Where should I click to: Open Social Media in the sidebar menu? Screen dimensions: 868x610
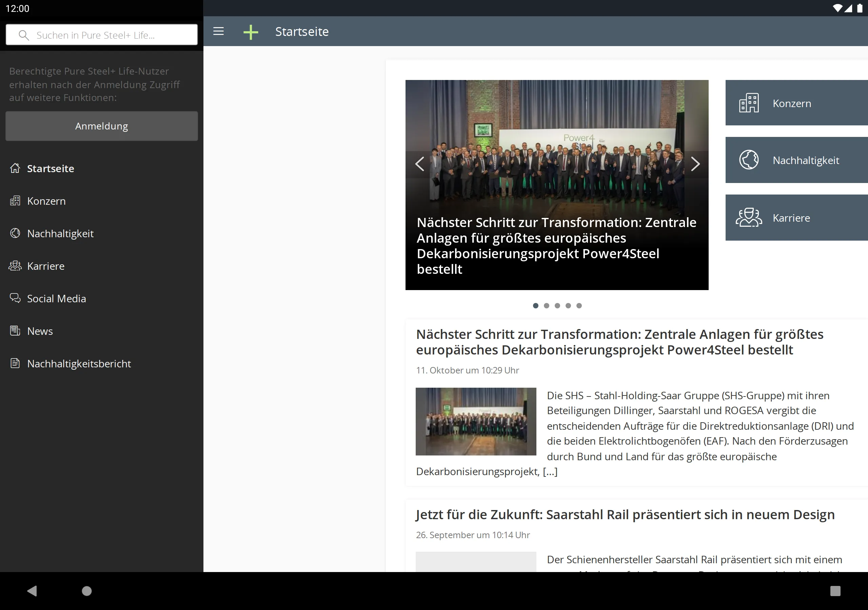pos(102,298)
